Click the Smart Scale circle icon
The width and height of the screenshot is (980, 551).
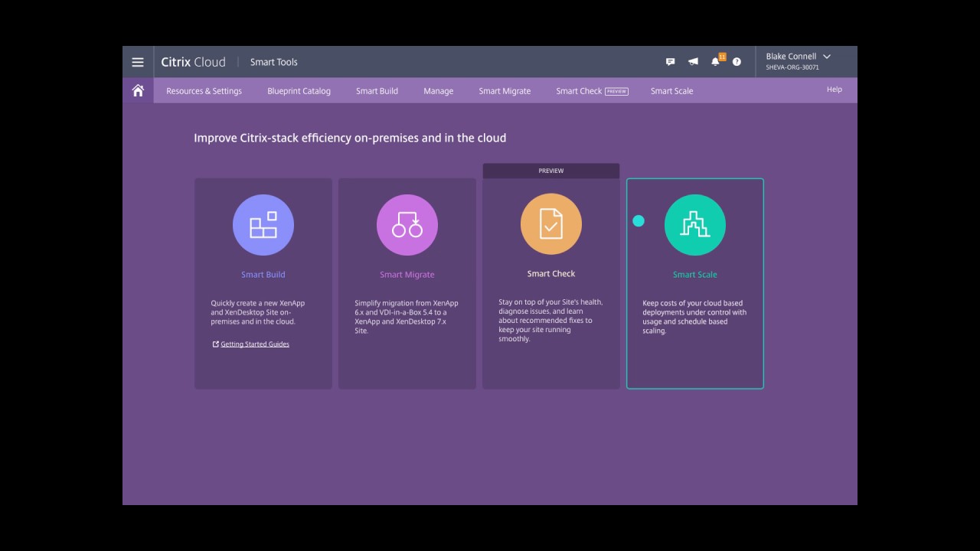pyautogui.click(x=695, y=225)
